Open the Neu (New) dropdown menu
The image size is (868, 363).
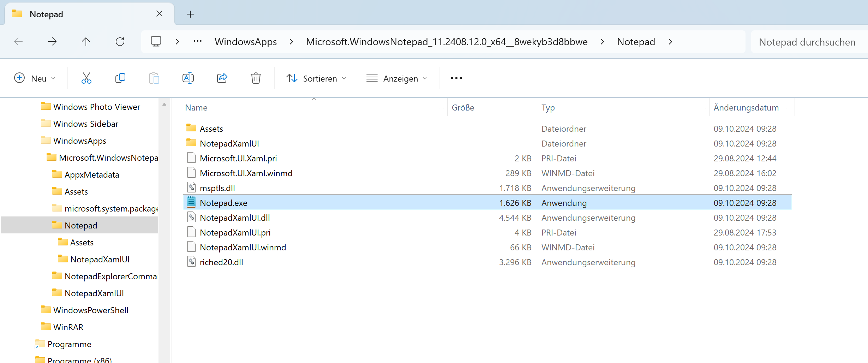35,78
